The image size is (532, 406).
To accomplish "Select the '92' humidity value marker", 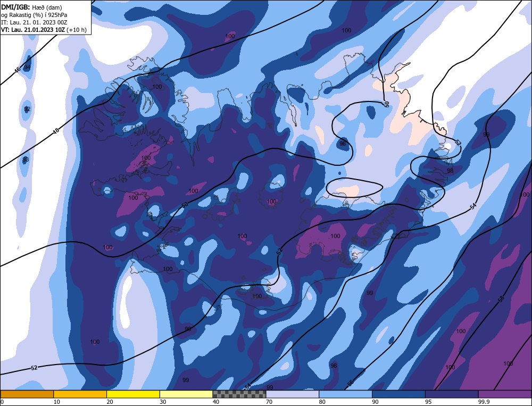I will pos(27,109).
